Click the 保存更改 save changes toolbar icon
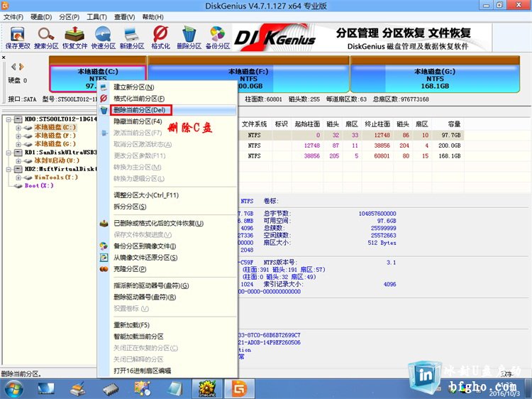 [18, 38]
